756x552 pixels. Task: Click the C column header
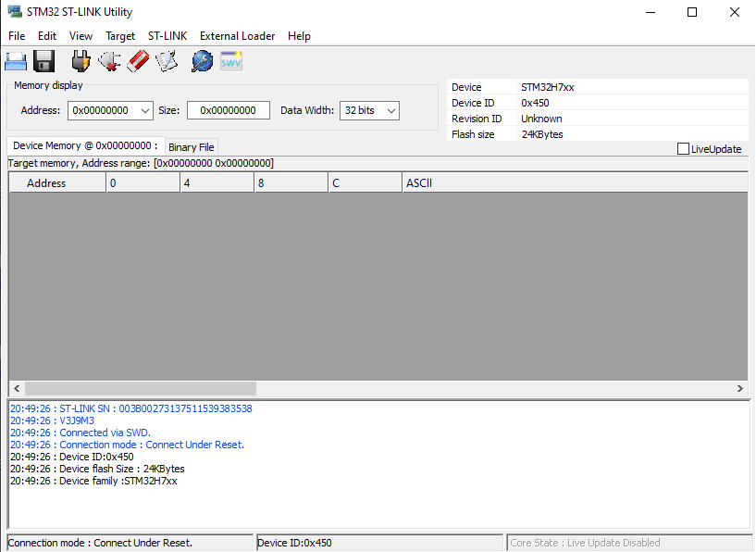(365, 183)
